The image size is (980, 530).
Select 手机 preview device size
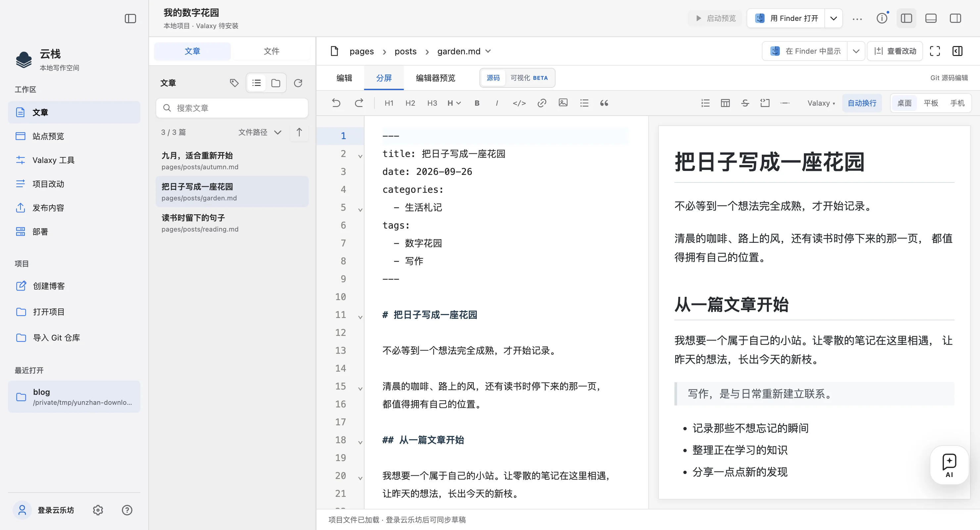point(957,103)
